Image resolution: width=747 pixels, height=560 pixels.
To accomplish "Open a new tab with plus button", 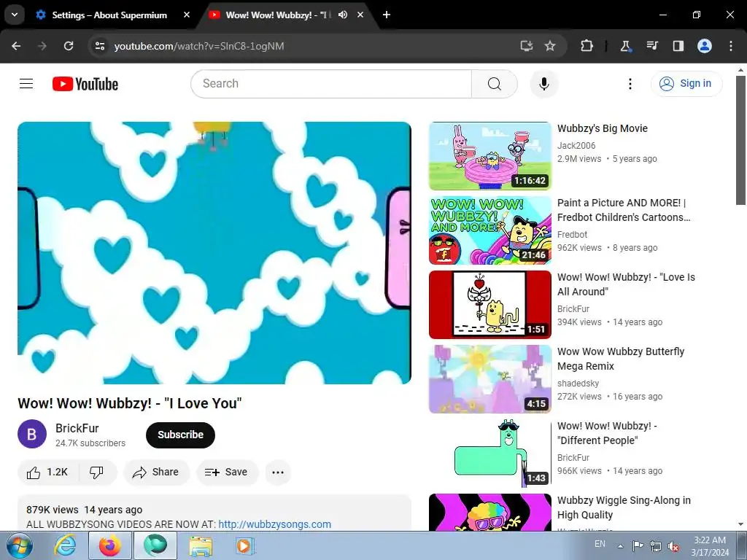I will point(387,15).
